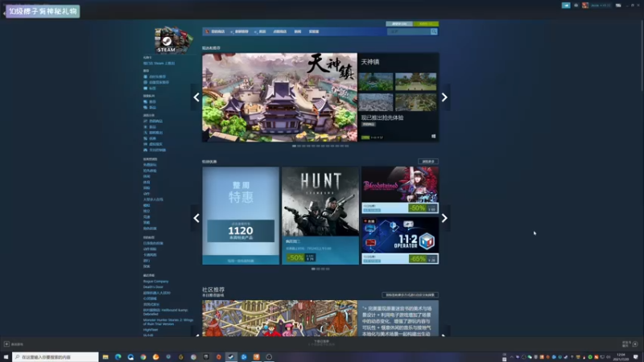Click the Steam gift cards logo image
644x362 pixels.
pos(172,39)
